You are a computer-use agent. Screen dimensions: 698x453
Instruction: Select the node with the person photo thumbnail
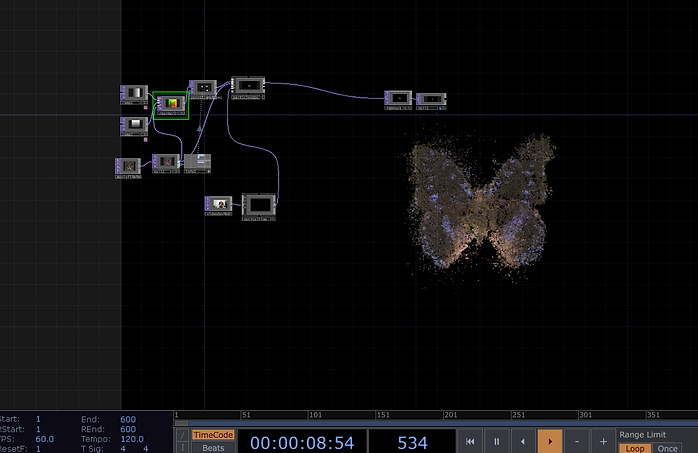218,206
